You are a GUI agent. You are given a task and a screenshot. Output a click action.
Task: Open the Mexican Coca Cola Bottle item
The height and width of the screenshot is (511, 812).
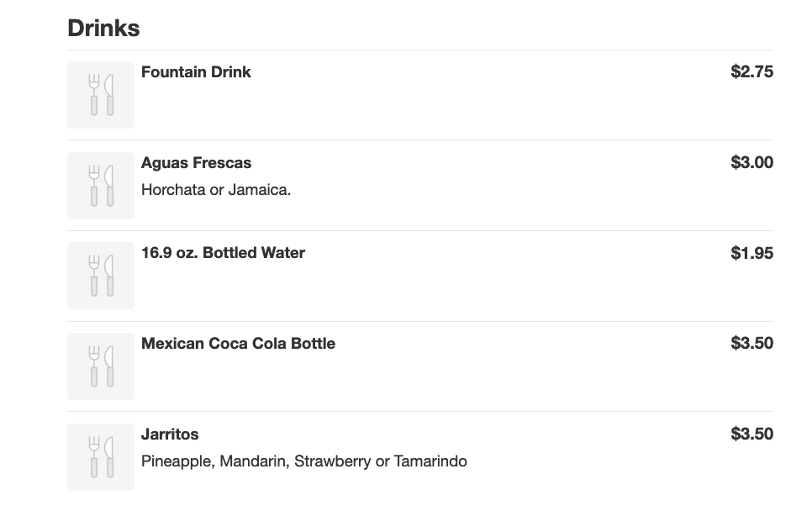click(238, 344)
